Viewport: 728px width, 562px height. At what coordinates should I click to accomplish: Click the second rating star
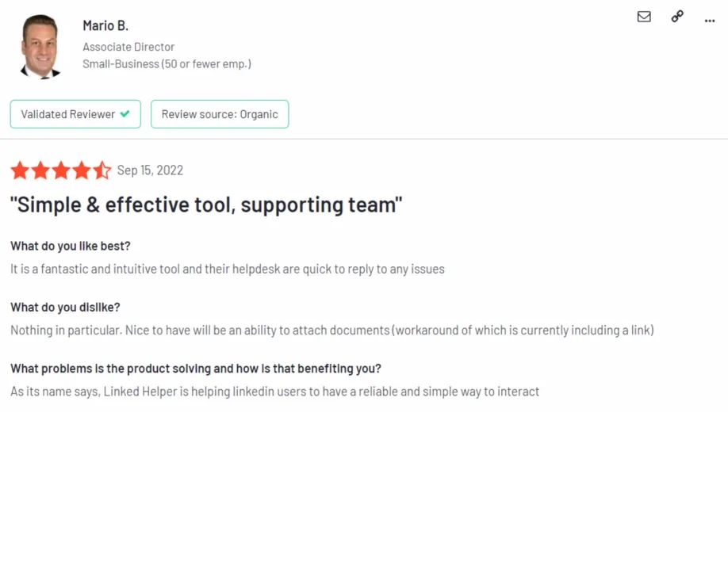tap(40, 170)
